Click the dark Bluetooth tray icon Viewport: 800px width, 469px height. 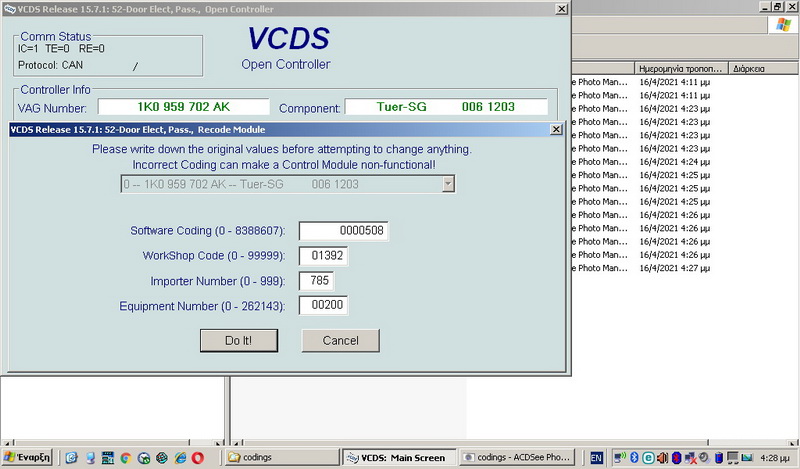point(677,457)
